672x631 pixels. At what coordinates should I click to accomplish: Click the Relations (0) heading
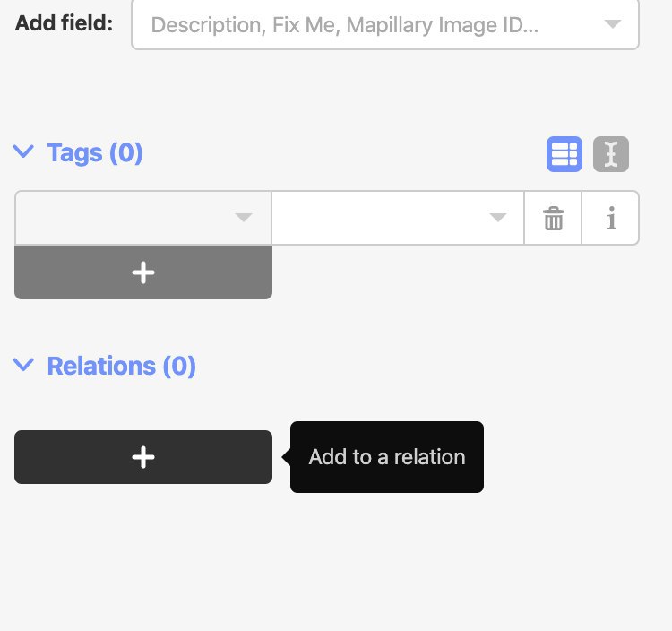(121, 366)
